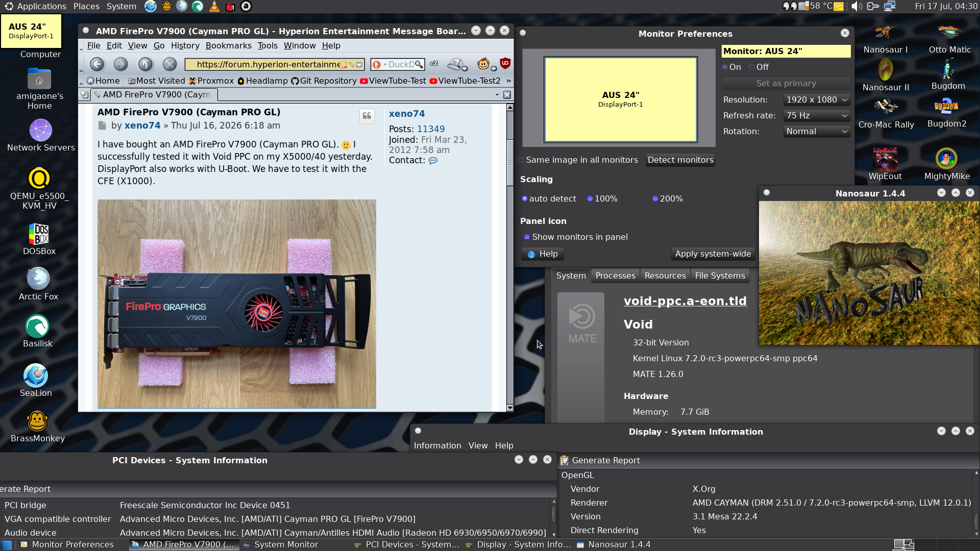
Task: Launch VLC from the top panel
Action: coord(214,6)
